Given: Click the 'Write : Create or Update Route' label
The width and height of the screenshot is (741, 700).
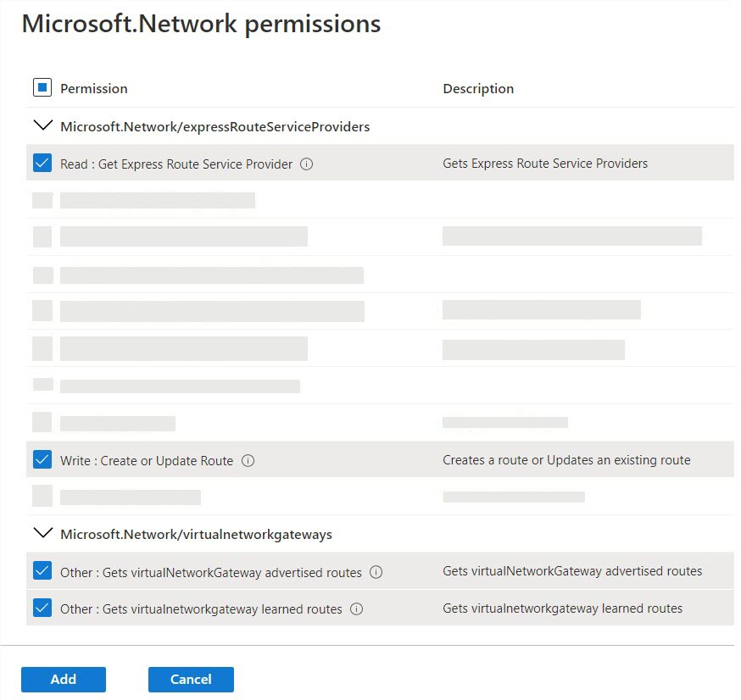Looking at the screenshot, I should coord(147,461).
